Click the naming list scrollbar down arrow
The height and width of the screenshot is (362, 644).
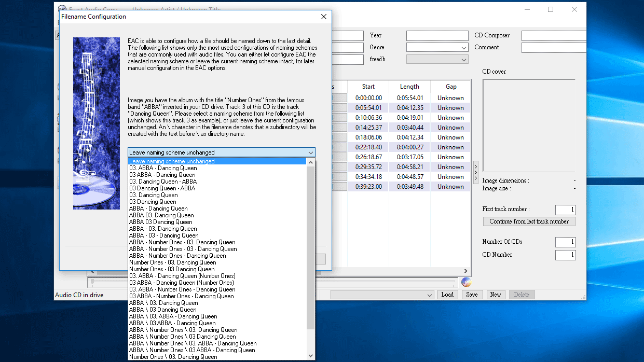311,356
